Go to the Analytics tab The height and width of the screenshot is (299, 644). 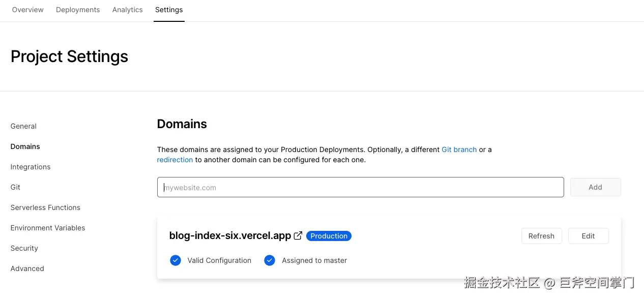(x=128, y=10)
